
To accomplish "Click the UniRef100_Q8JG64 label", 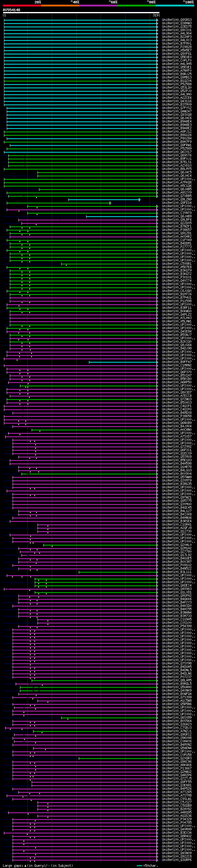I will 176,345.
